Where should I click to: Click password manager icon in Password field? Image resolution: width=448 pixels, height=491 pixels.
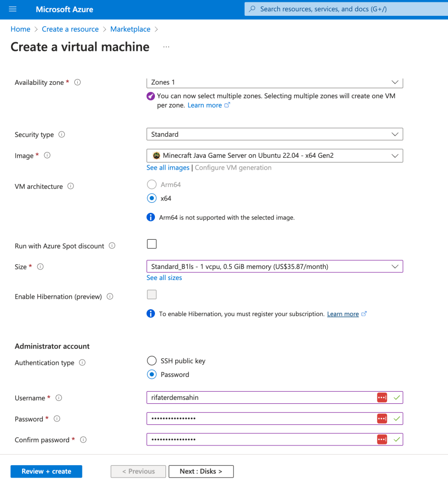point(382,419)
